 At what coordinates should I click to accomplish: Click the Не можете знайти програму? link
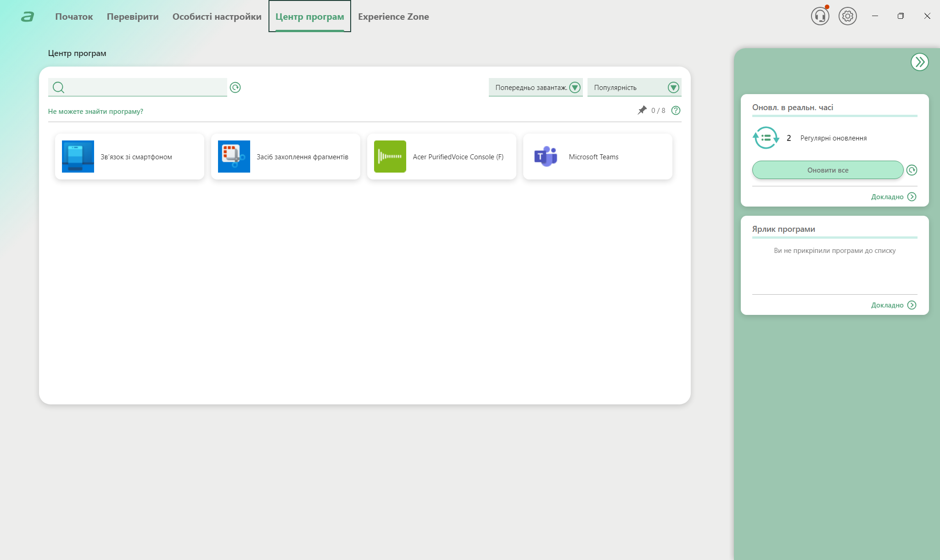coord(95,112)
